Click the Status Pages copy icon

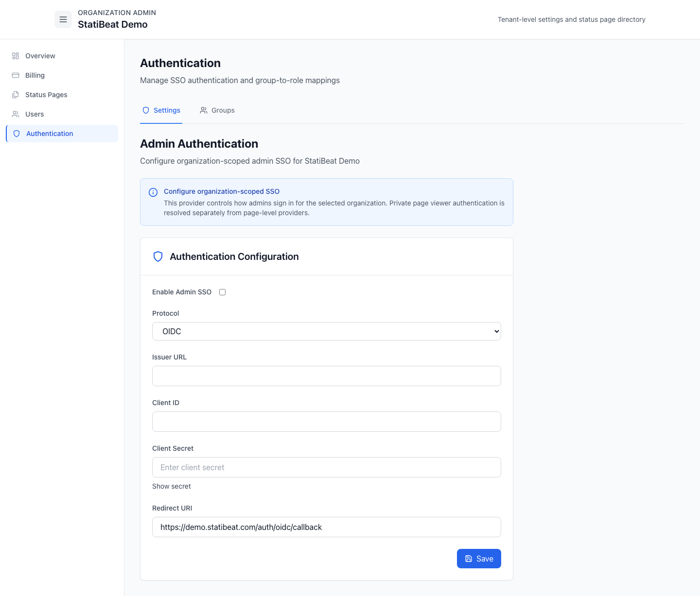tap(15, 95)
